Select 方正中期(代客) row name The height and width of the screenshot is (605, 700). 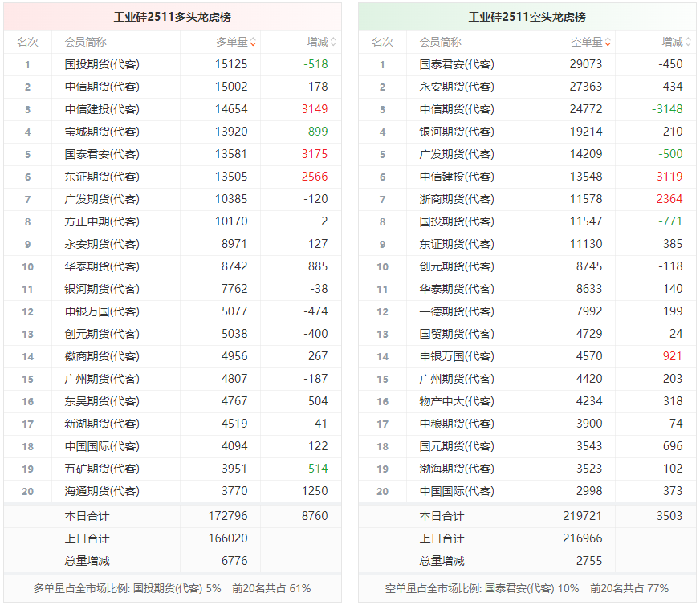point(102,221)
